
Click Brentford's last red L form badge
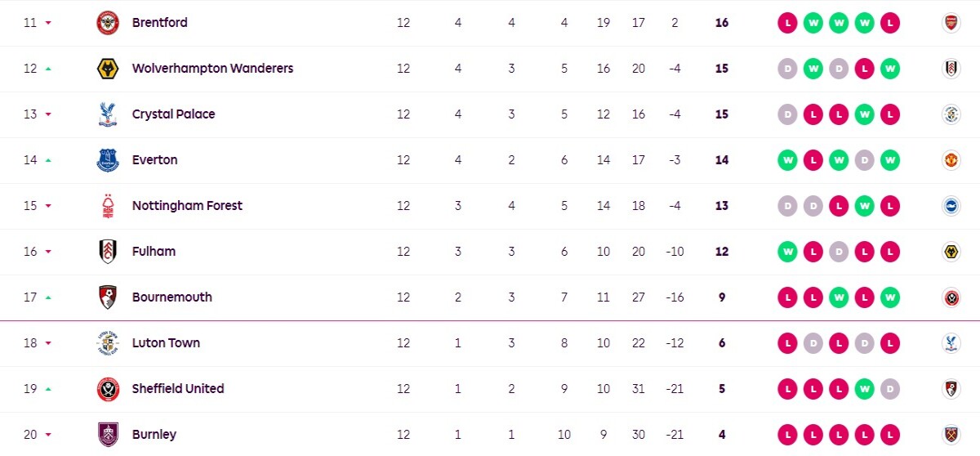pyautogui.click(x=890, y=23)
